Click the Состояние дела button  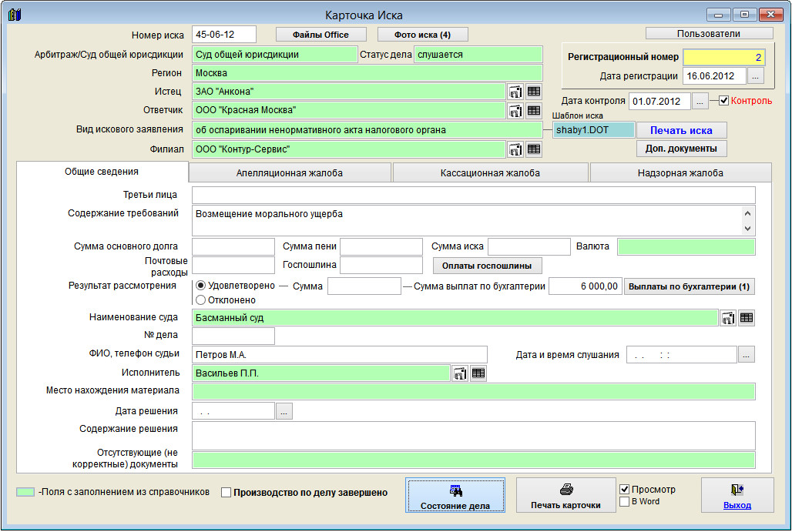coord(455,495)
